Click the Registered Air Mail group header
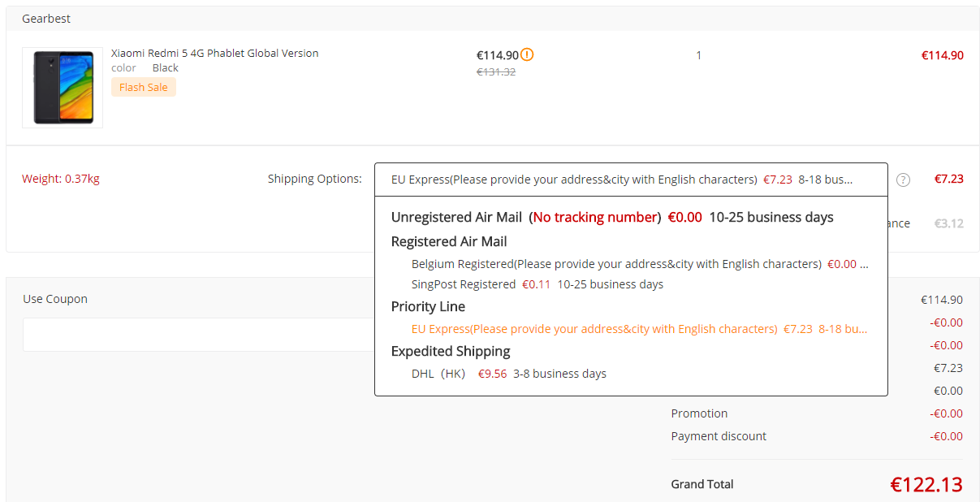This screenshot has width=980, height=502. point(449,241)
